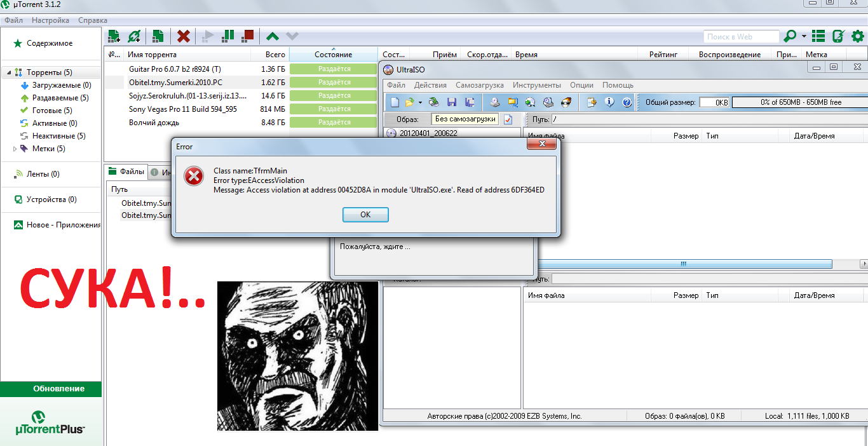
Task: Move torrent down the queue
Action: [292, 37]
